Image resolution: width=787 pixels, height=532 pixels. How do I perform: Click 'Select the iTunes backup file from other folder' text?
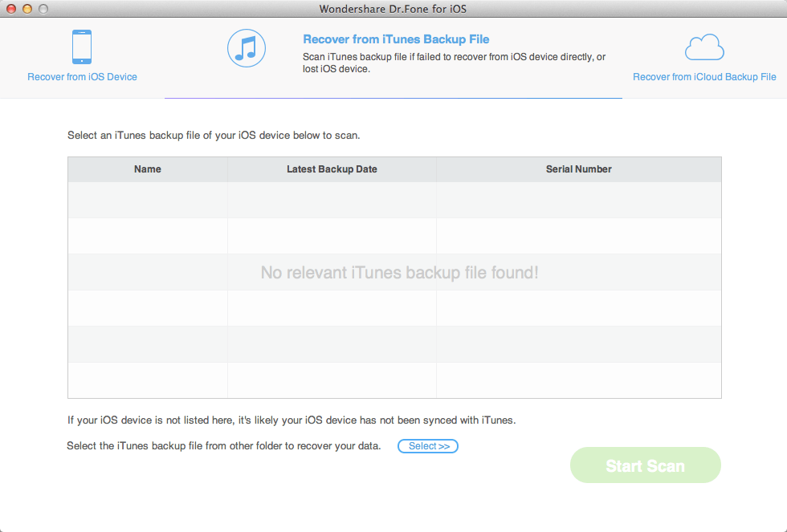pyautogui.click(x=224, y=446)
